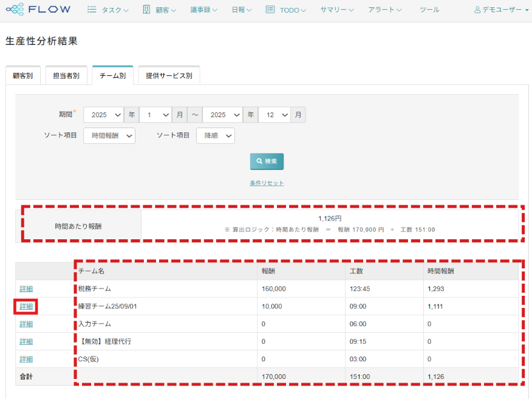Screen dimensions: 532x399
Task: Open the ツール menu item
Action: click(429, 10)
